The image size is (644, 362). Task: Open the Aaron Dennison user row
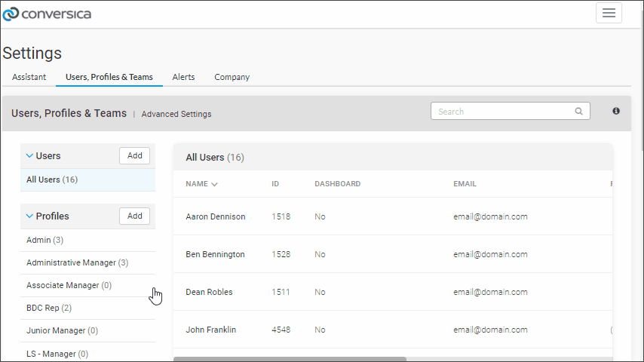pyautogui.click(x=393, y=216)
